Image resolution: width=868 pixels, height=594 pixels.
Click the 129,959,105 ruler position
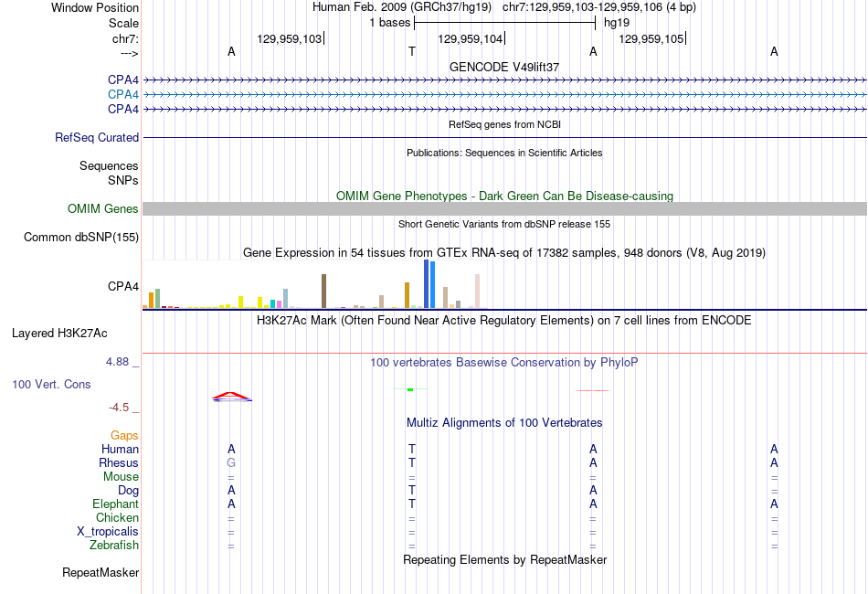tap(651, 38)
